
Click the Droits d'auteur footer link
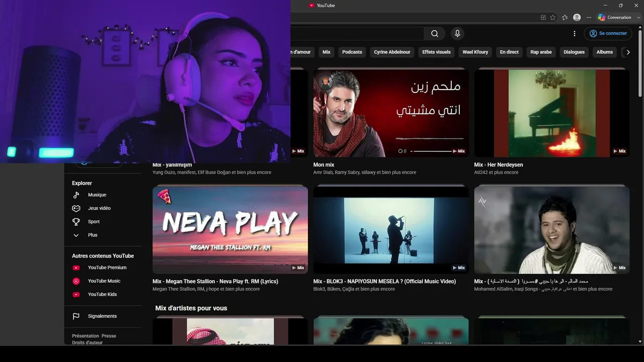point(87,342)
